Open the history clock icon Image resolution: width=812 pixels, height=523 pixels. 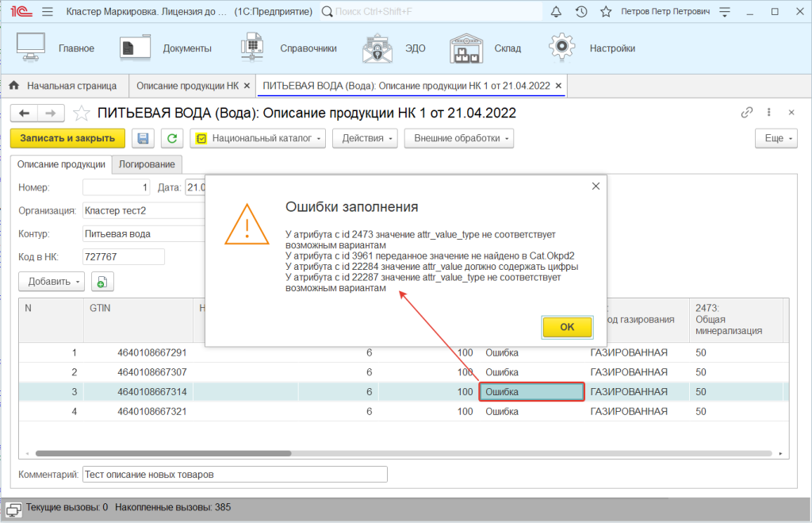click(x=581, y=11)
